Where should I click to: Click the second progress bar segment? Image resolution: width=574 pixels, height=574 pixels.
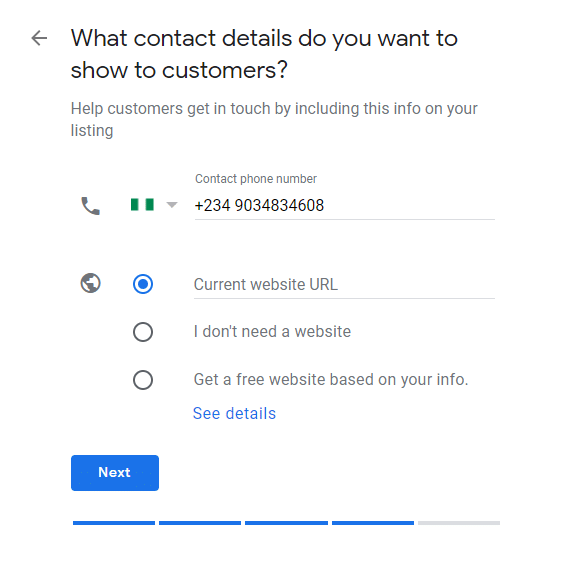tap(200, 523)
